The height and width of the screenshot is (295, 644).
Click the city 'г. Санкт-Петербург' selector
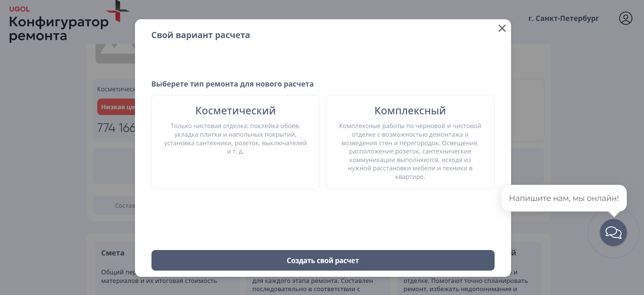point(563,19)
